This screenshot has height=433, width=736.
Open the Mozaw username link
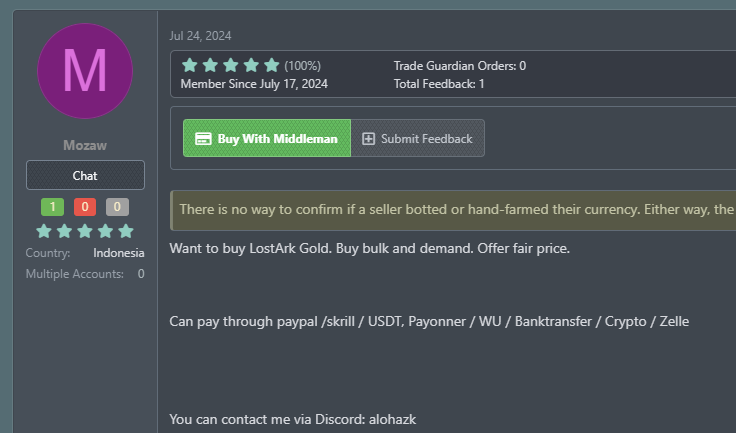pyautogui.click(x=85, y=146)
